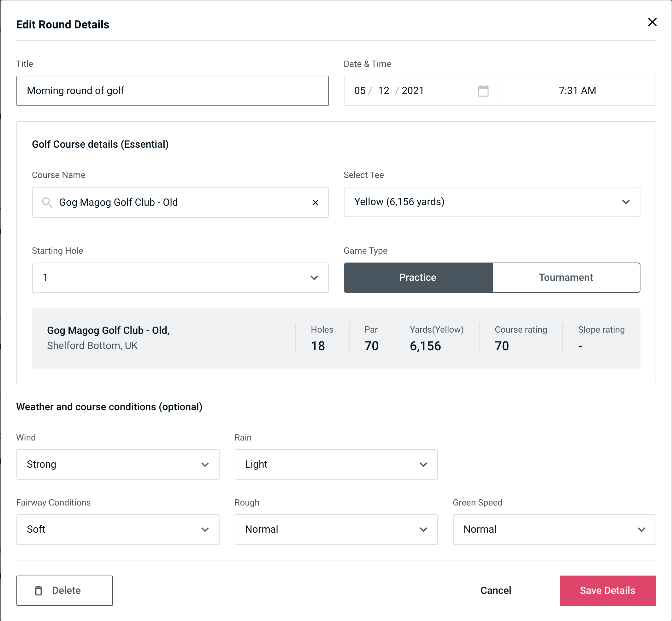Click the clear (X) icon in Course Name field
672x621 pixels.
click(x=315, y=202)
